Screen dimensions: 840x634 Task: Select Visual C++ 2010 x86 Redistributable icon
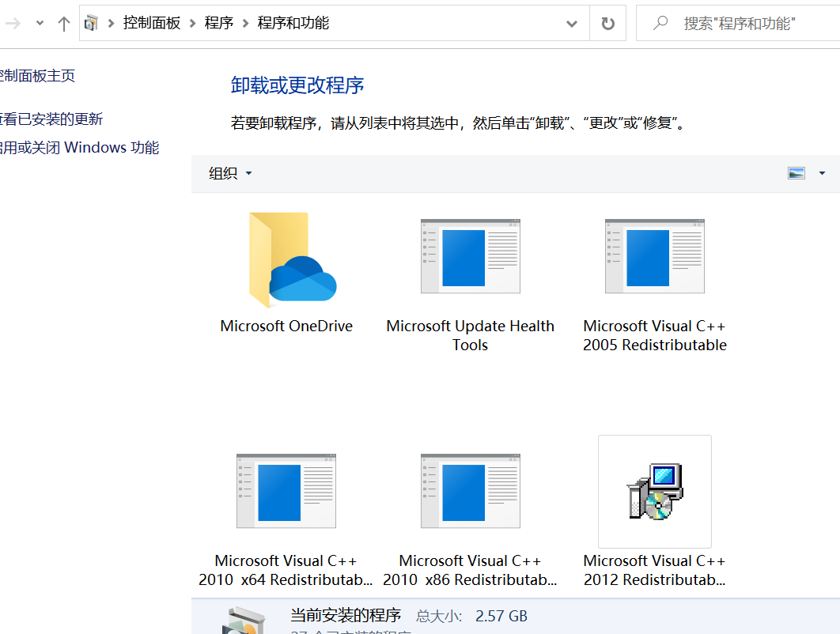pos(471,491)
